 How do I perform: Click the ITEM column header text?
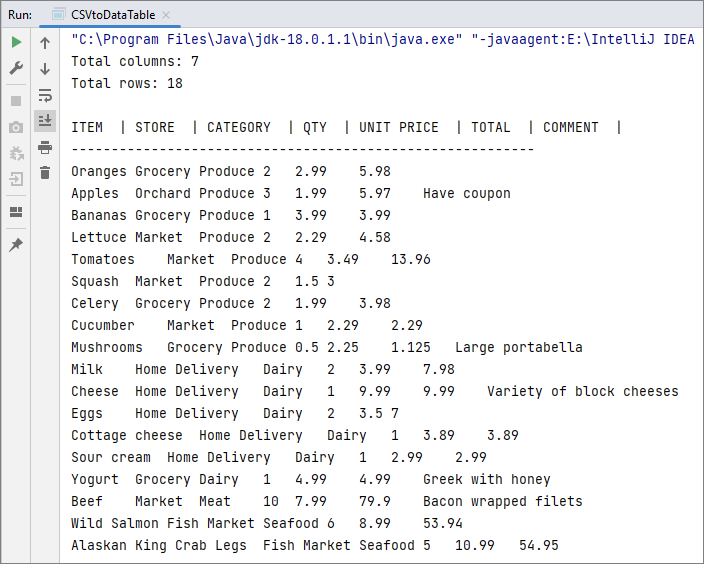click(x=87, y=128)
